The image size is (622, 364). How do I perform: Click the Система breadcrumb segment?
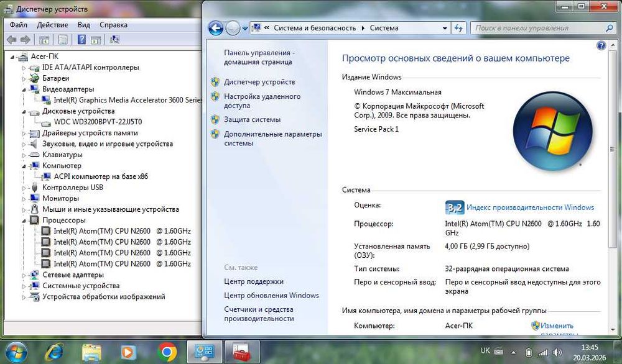[384, 28]
